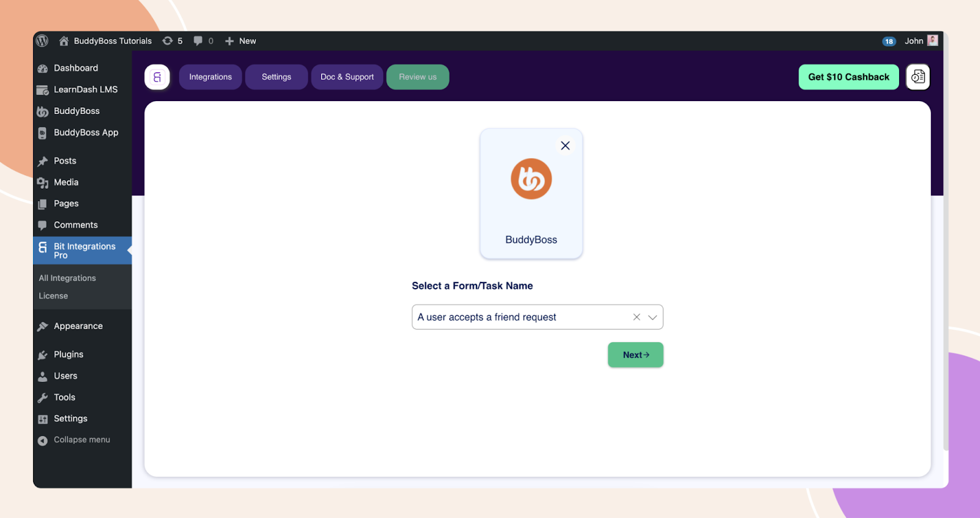Open All Integrations submenu
Screen dimensions: 980x518
tap(67, 278)
